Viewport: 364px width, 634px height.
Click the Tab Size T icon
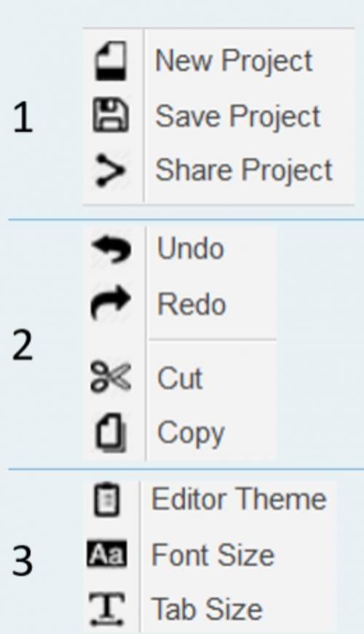point(107,608)
